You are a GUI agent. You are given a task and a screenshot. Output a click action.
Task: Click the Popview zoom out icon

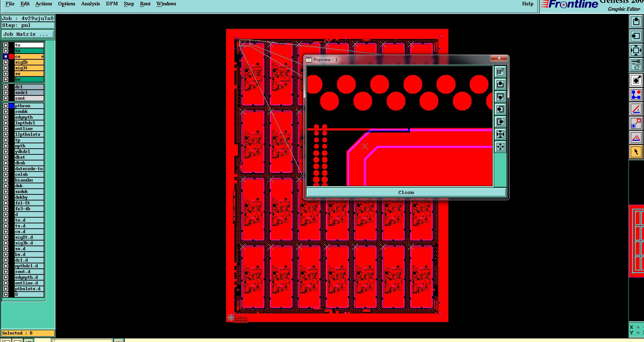click(500, 147)
